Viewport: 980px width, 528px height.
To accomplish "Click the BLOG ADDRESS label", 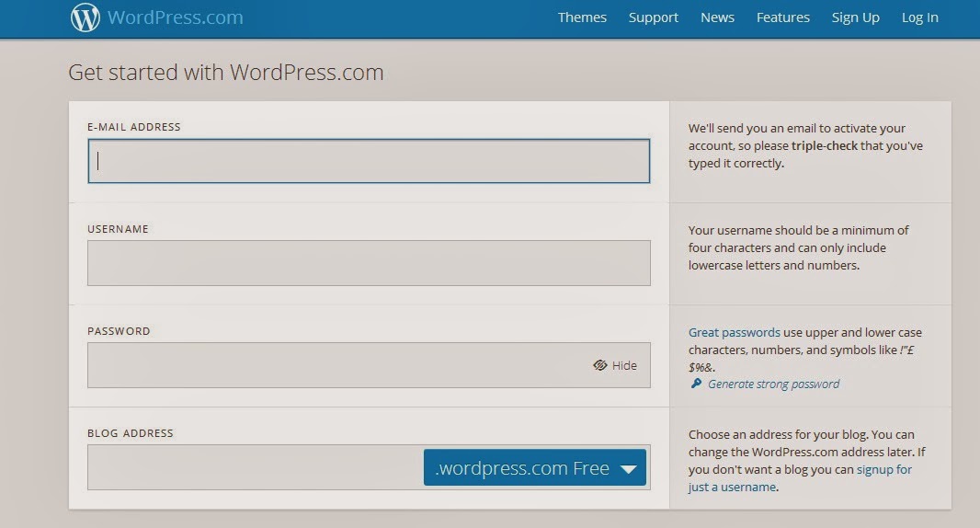I will click(x=130, y=433).
